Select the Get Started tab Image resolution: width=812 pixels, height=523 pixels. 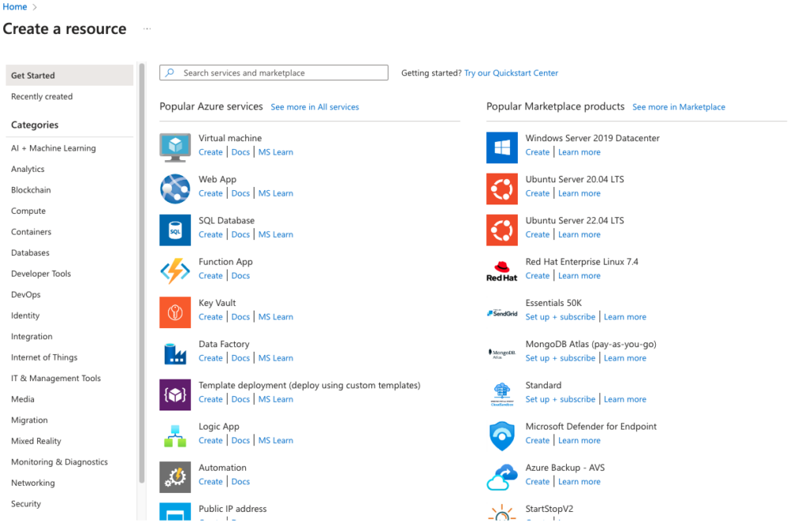coord(70,75)
